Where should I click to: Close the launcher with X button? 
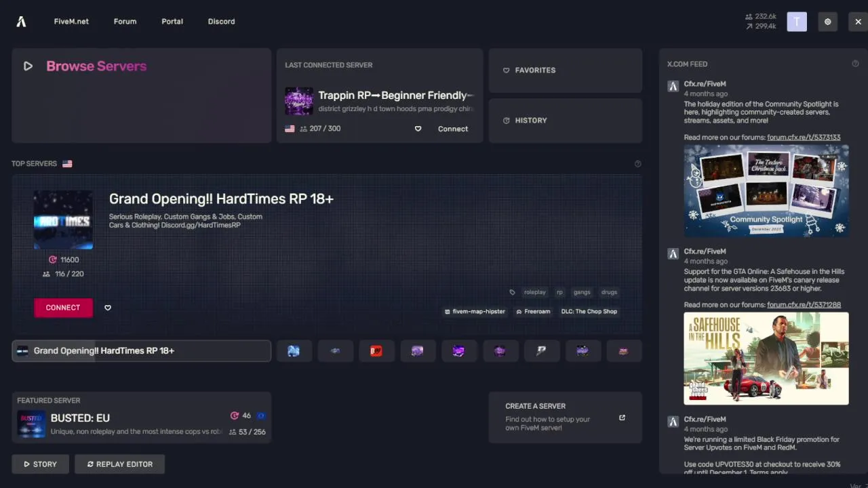(858, 22)
